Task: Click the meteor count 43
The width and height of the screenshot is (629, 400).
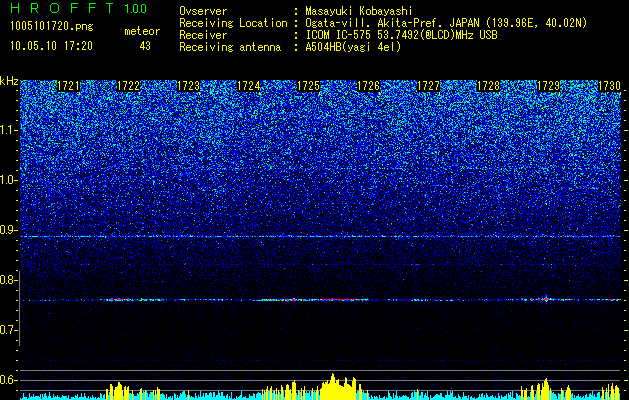Action: click(x=145, y=46)
